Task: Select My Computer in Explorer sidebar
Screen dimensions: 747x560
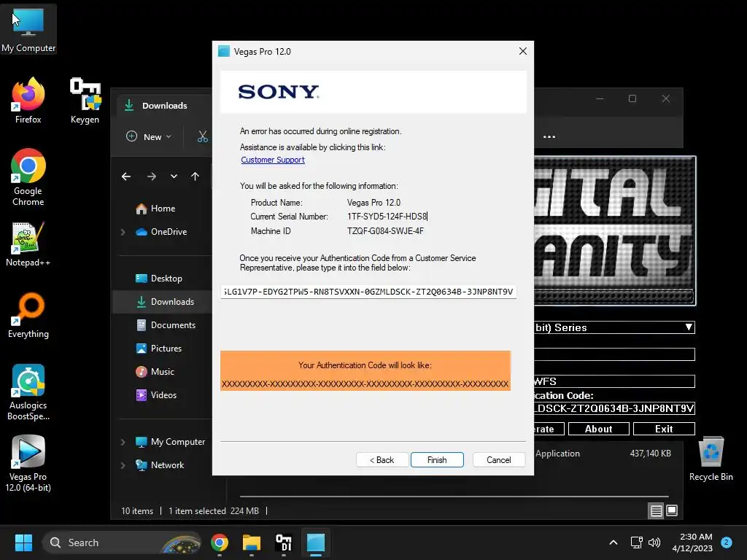Action: point(171,442)
